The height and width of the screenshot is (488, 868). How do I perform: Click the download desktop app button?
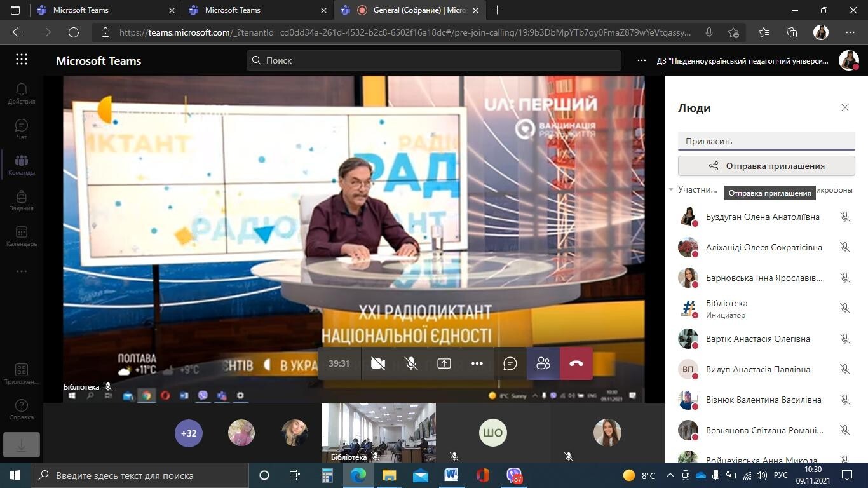22,445
